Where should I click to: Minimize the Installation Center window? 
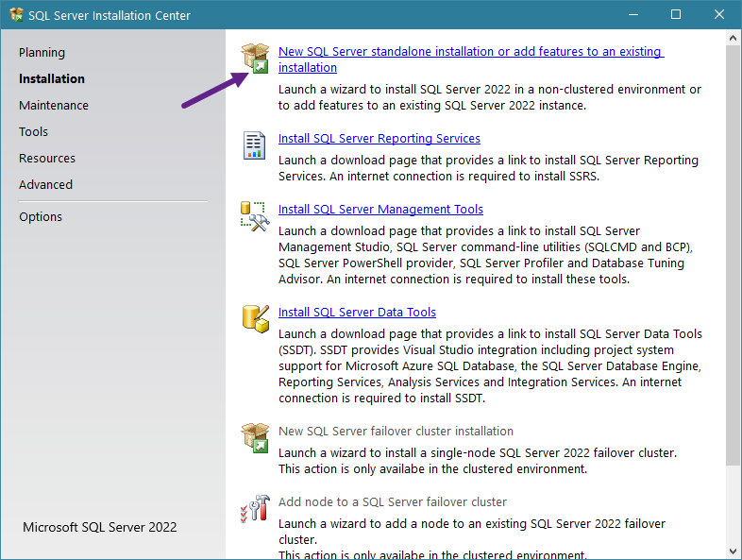pyautogui.click(x=633, y=15)
